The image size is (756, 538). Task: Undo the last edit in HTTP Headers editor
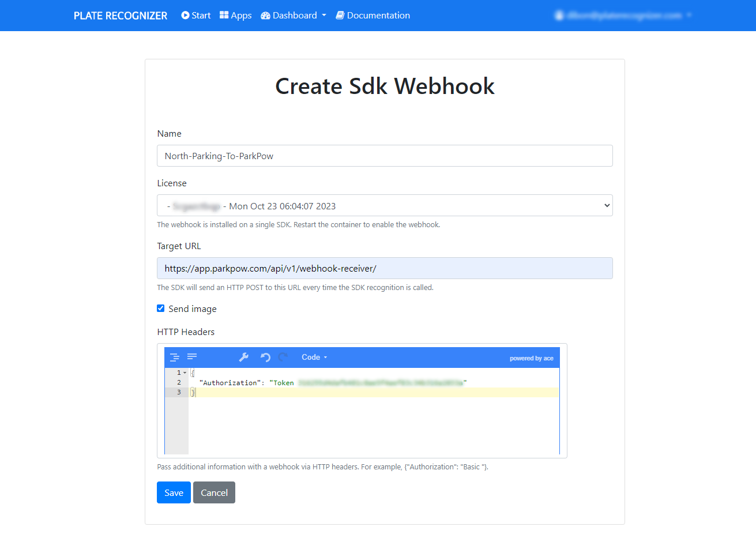265,358
